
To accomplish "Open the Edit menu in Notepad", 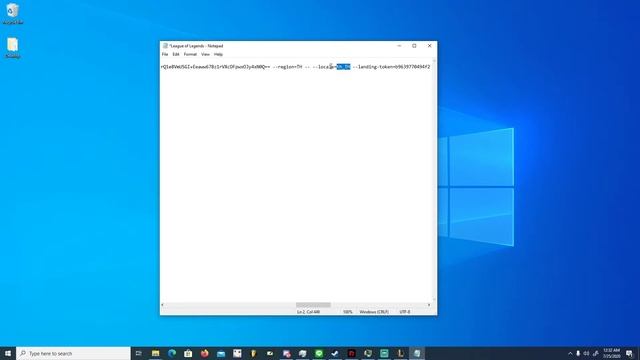I will (176, 54).
